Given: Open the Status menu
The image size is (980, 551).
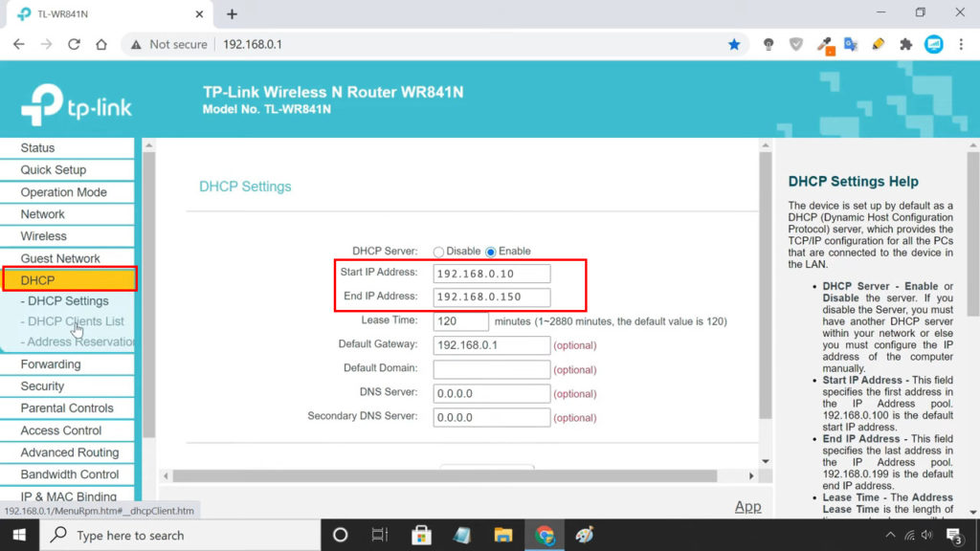Looking at the screenshot, I should click(x=67, y=148).
